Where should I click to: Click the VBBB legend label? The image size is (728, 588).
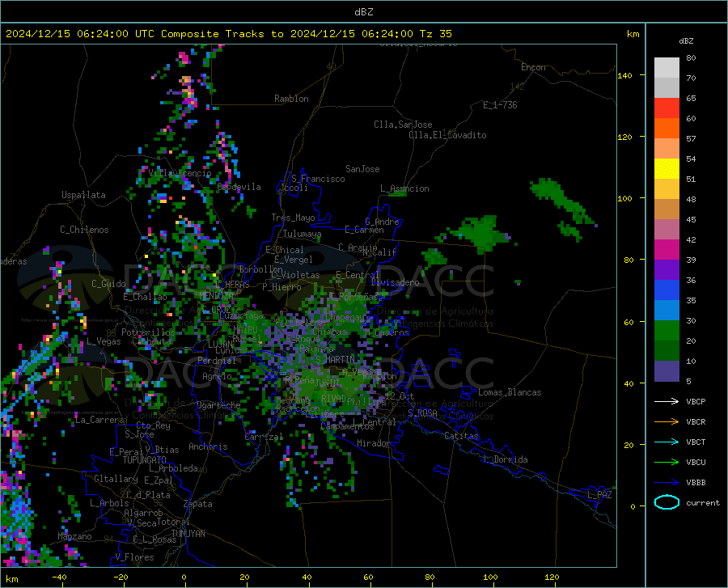coord(696,482)
